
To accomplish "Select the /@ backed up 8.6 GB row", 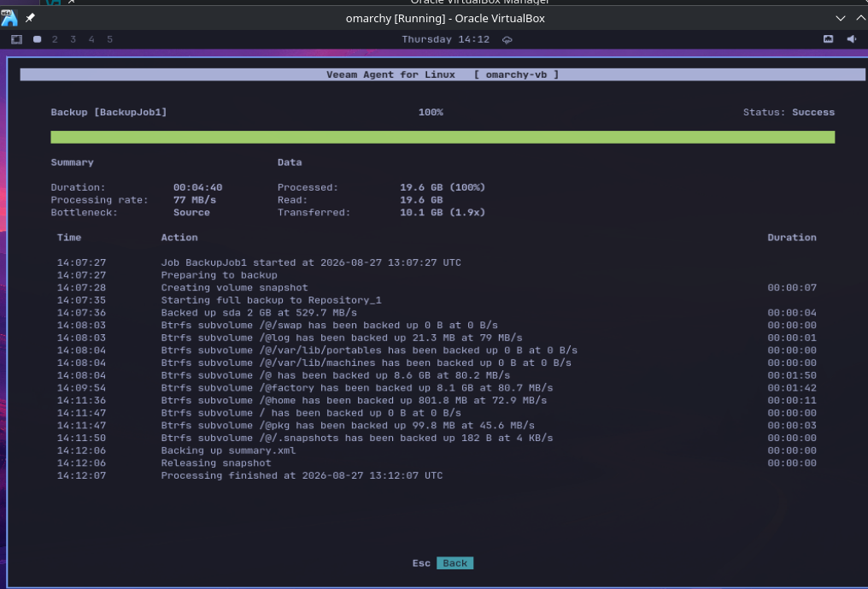I will 437,375.
